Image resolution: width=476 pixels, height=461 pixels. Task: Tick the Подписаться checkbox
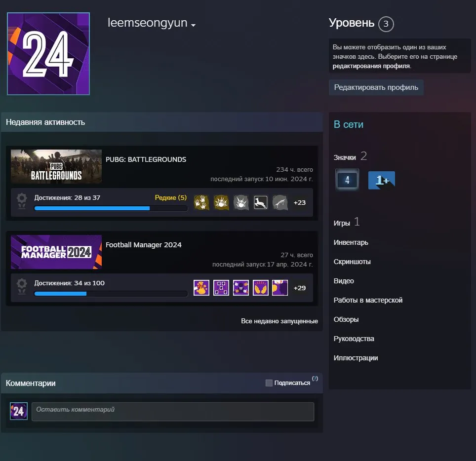(x=269, y=383)
